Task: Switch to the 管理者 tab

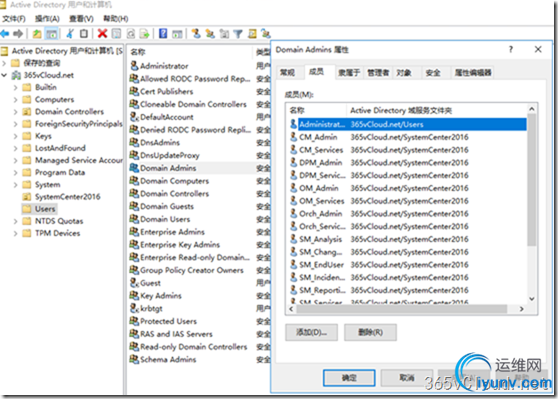Action: point(378,73)
